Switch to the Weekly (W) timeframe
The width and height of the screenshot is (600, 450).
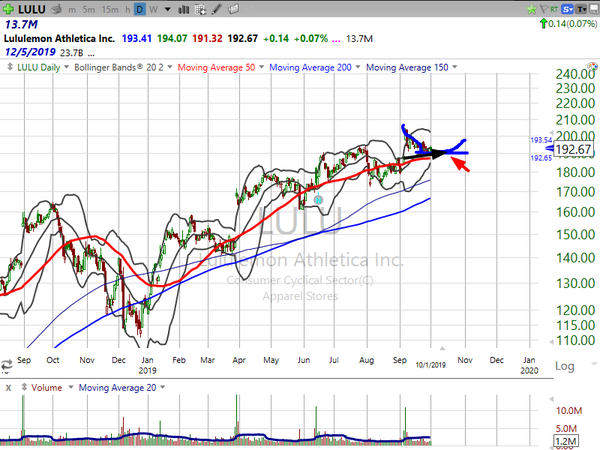pyautogui.click(x=155, y=8)
